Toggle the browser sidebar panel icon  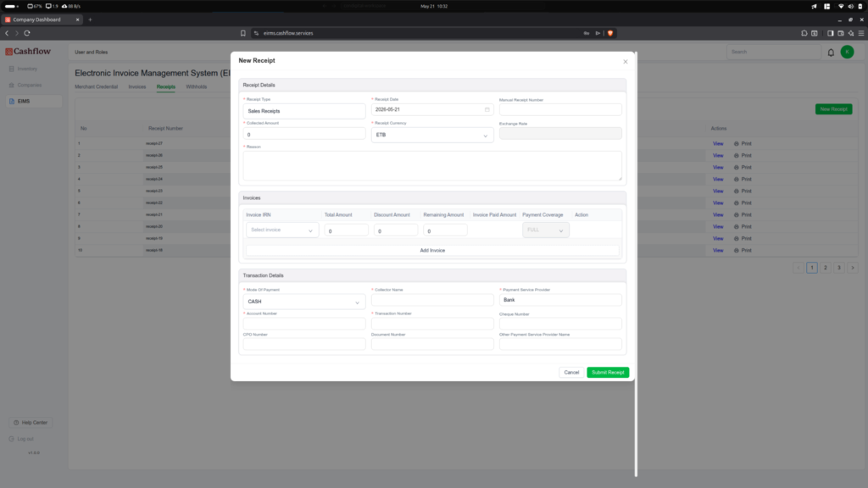point(831,33)
